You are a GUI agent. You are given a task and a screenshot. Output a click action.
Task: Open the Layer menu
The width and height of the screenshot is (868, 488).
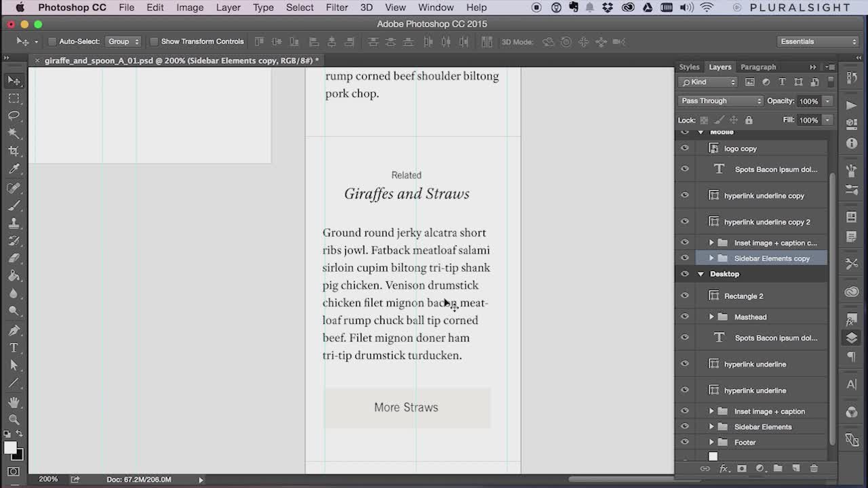228,7
